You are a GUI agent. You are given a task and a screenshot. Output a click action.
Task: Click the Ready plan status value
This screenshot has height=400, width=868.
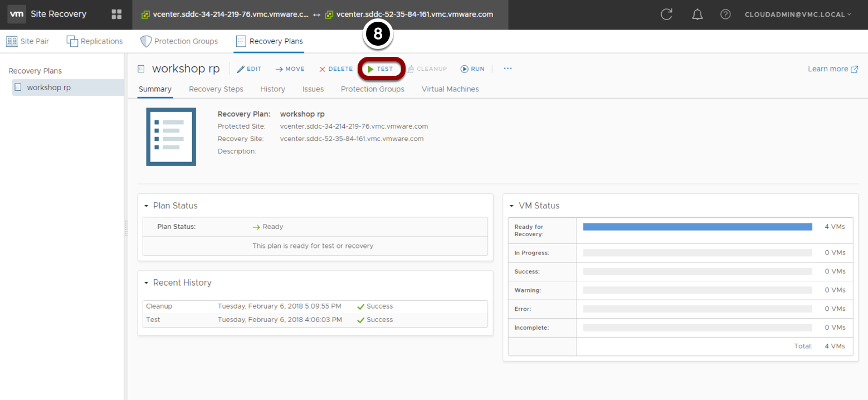(x=268, y=227)
